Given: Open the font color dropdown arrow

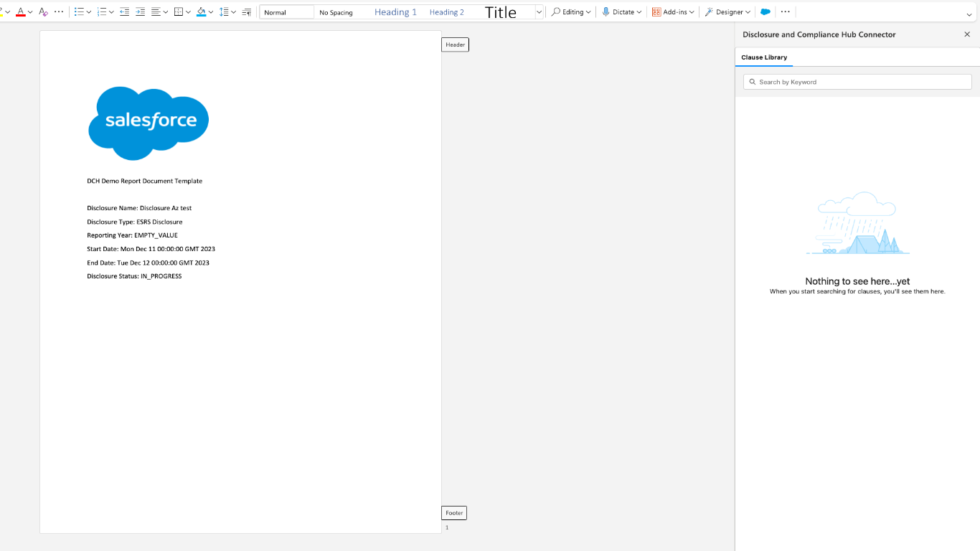Looking at the screenshot, I should coord(30,12).
